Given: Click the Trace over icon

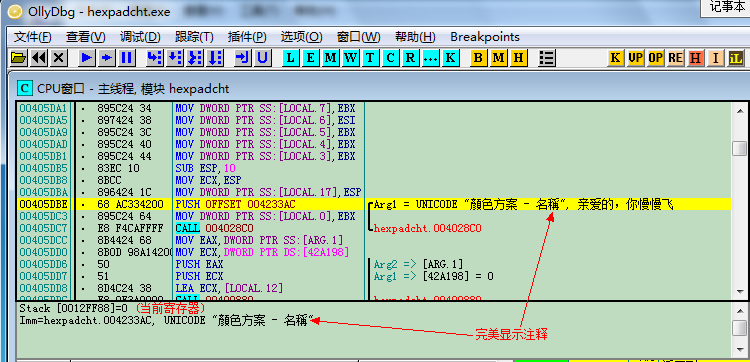Looking at the screenshot, I should pyautogui.click(x=215, y=58).
